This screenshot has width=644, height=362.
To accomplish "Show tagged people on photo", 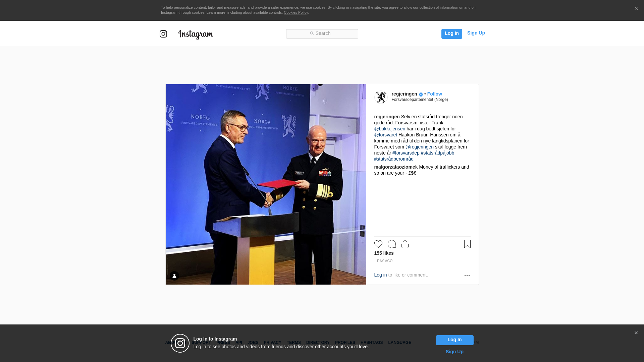I will click(174, 276).
